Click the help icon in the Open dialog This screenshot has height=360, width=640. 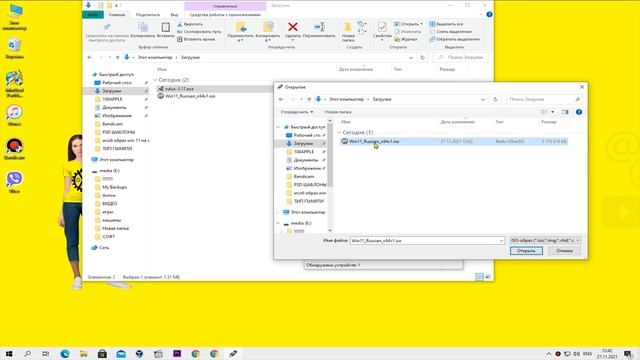pos(579,112)
